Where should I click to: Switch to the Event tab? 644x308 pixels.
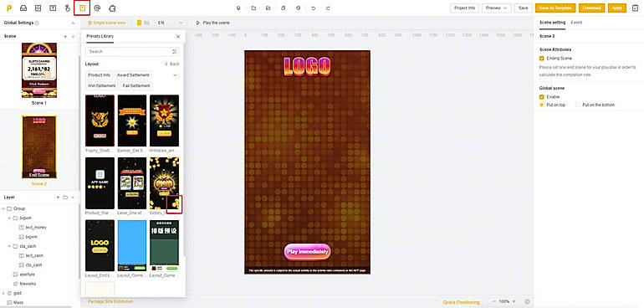coord(576,23)
